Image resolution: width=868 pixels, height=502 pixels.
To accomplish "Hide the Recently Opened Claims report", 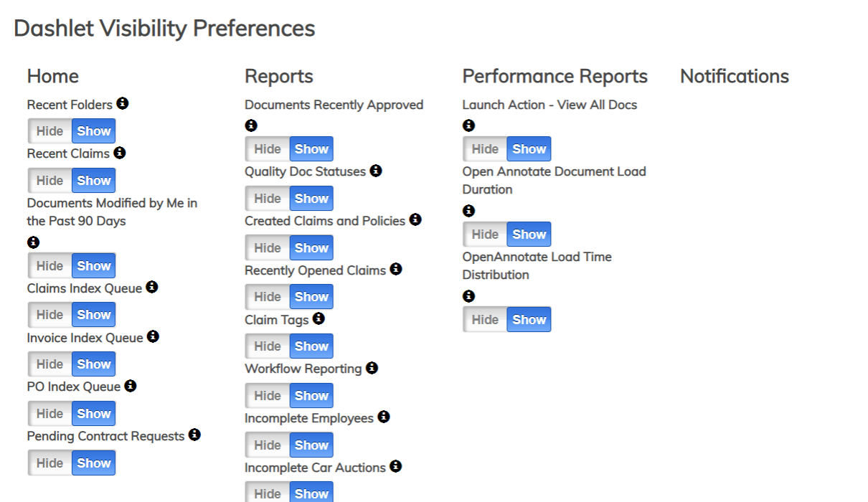I will point(268,297).
